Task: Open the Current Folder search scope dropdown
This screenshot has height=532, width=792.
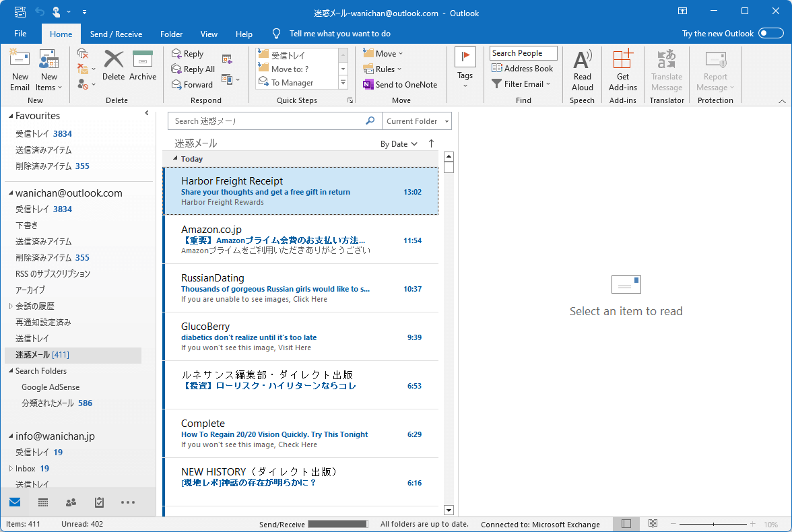Action: (x=417, y=121)
